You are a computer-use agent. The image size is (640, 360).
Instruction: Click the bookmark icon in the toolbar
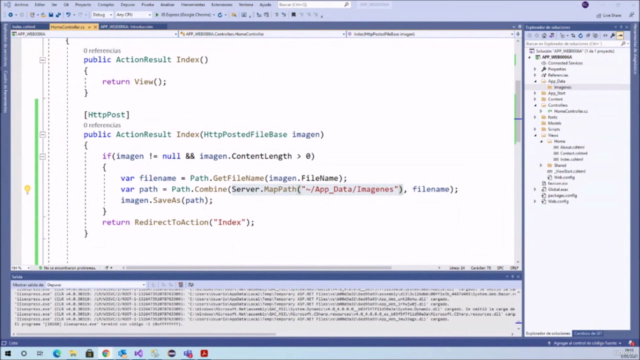[x=293, y=15]
